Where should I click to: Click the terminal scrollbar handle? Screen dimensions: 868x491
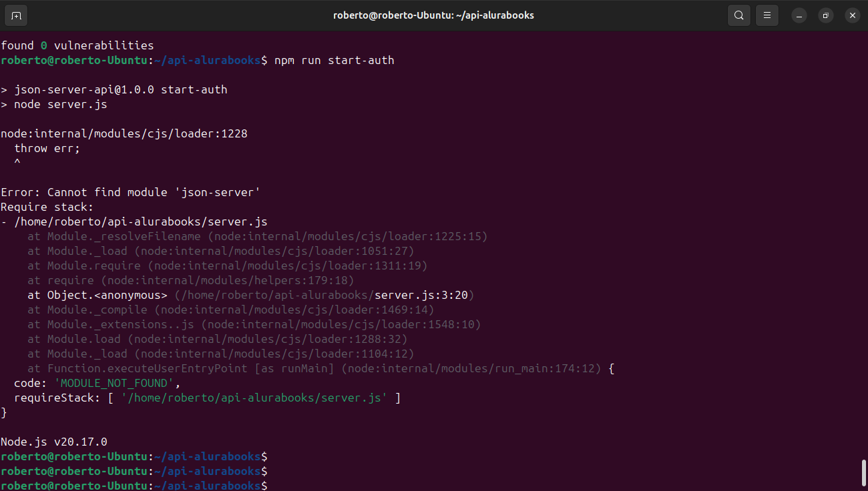click(864, 473)
